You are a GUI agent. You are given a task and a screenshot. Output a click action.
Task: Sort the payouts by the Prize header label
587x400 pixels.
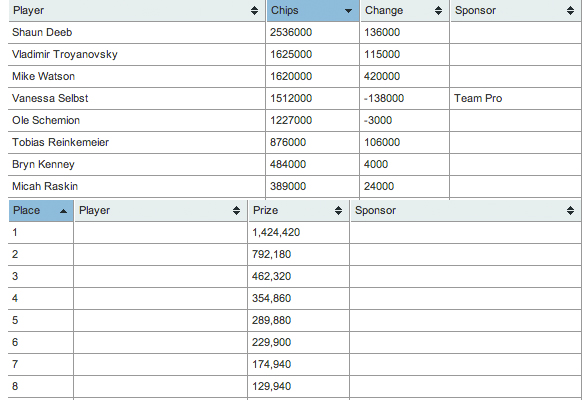[x=265, y=210]
